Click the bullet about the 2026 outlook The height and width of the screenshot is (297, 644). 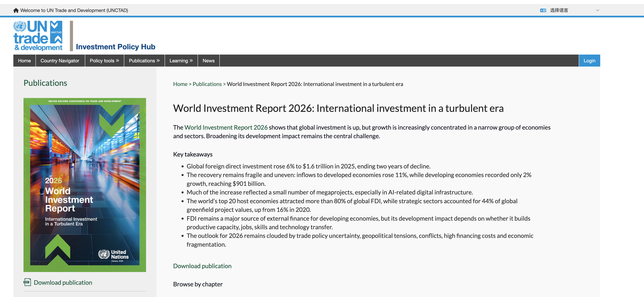[x=360, y=240]
